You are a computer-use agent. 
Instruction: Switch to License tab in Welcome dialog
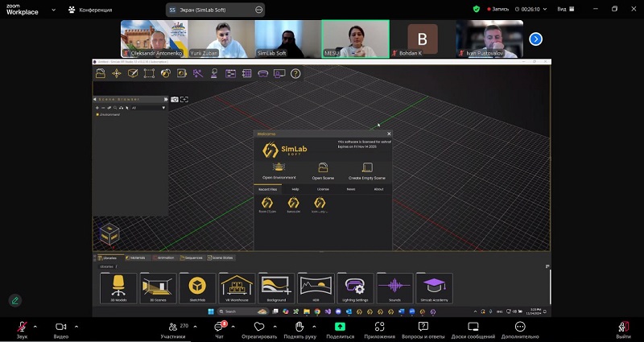[x=323, y=189]
